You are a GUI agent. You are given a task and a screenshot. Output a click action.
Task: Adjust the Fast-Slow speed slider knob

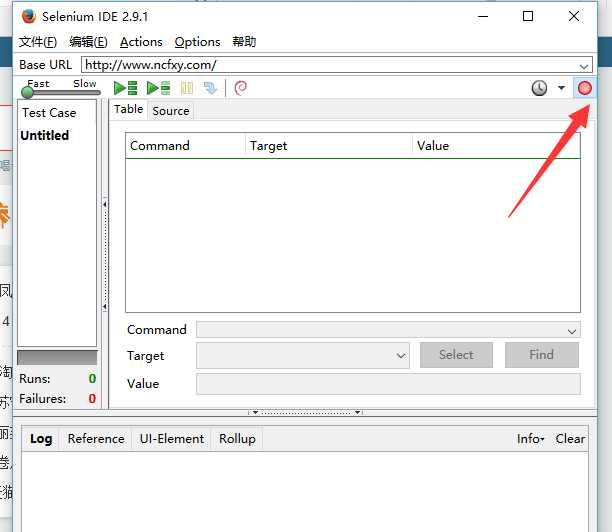[x=27, y=92]
